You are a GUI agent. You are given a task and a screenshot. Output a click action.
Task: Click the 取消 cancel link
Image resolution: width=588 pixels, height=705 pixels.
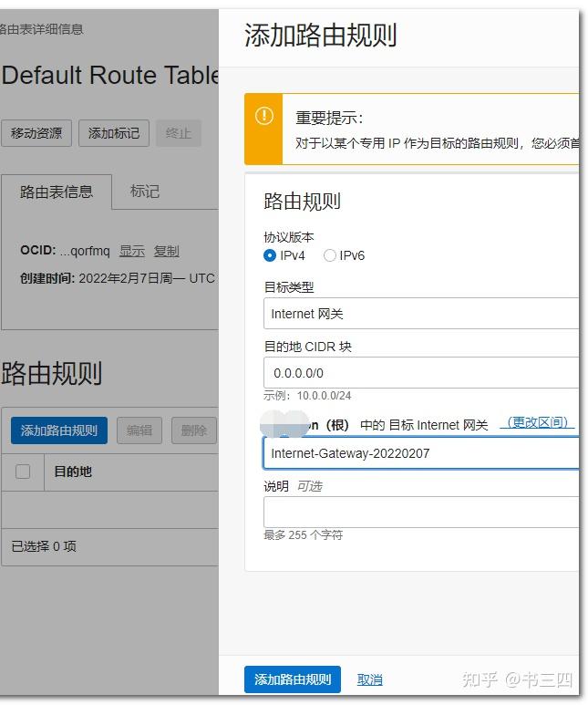pyautogui.click(x=369, y=679)
